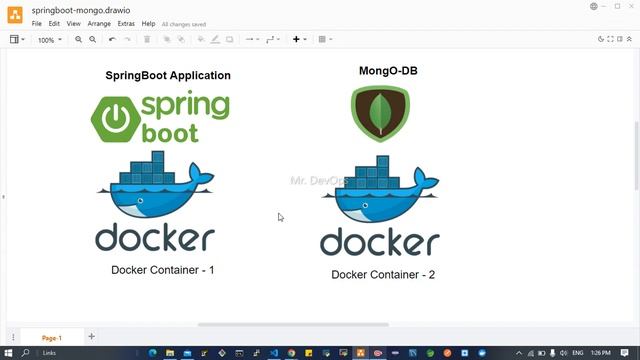Click the ENG language indicator

tap(578, 353)
